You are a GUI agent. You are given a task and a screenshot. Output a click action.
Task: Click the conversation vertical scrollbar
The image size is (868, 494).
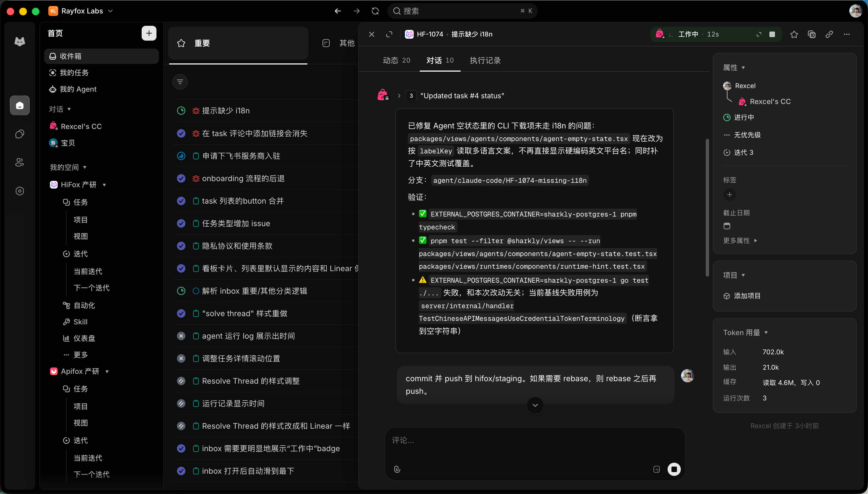(x=707, y=207)
